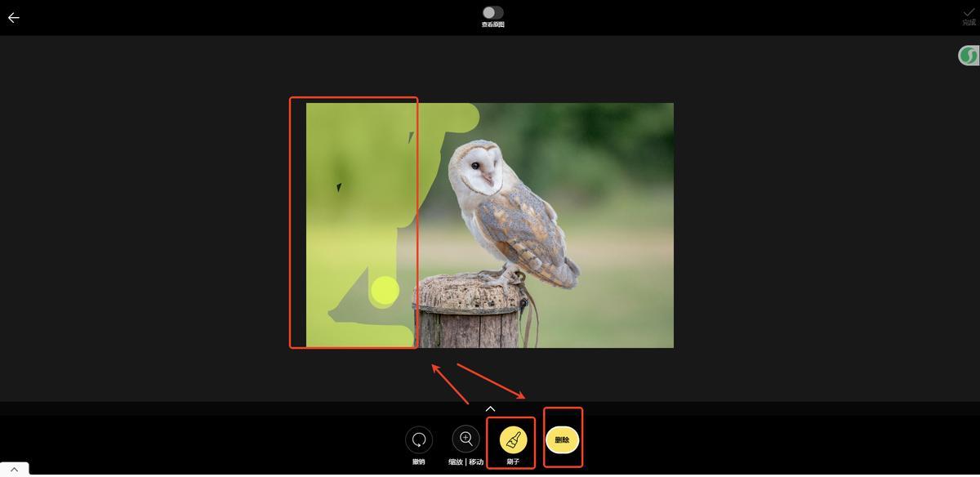The height and width of the screenshot is (477, 980).
Task: Click the 刷子 text label below brush
Action: 513,462
